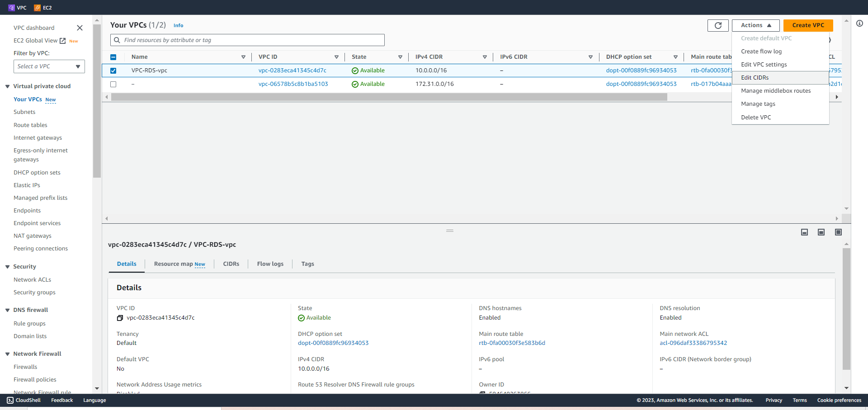Open main route table rtb-0fa00030f3e583b6d link

(x=512, y=343)
